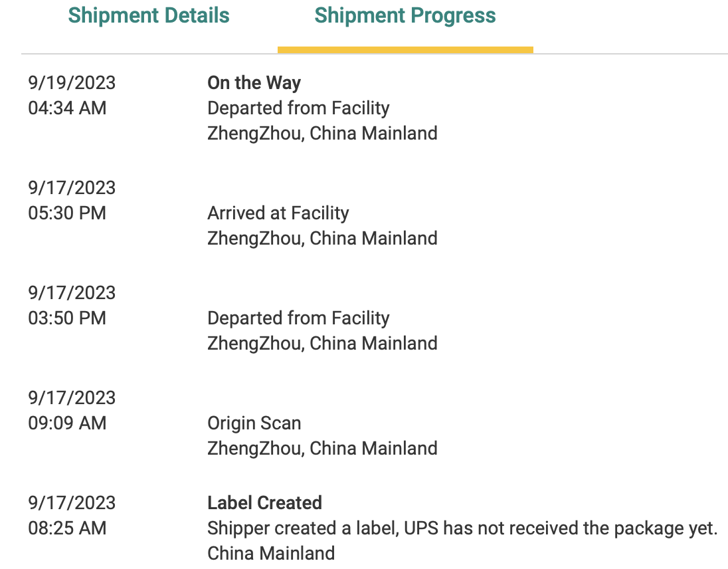Click the date above 08:25 AM

click(x=72, y=503)
